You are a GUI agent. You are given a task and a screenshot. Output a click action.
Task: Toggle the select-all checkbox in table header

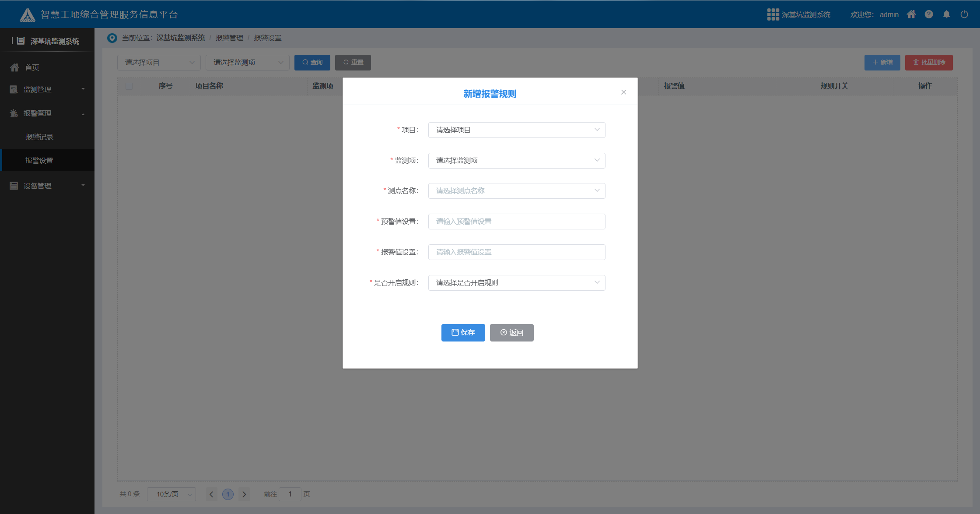(129, 86)
